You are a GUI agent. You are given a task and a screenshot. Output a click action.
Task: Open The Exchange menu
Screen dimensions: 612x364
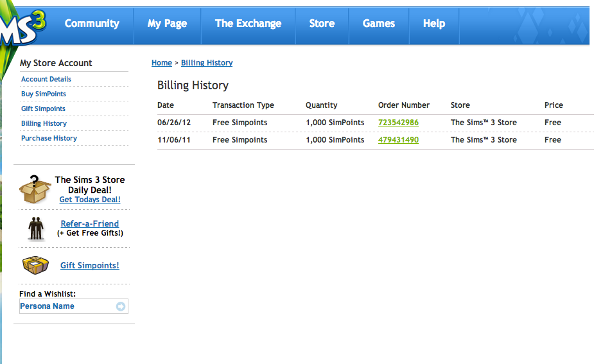(249, 23)
